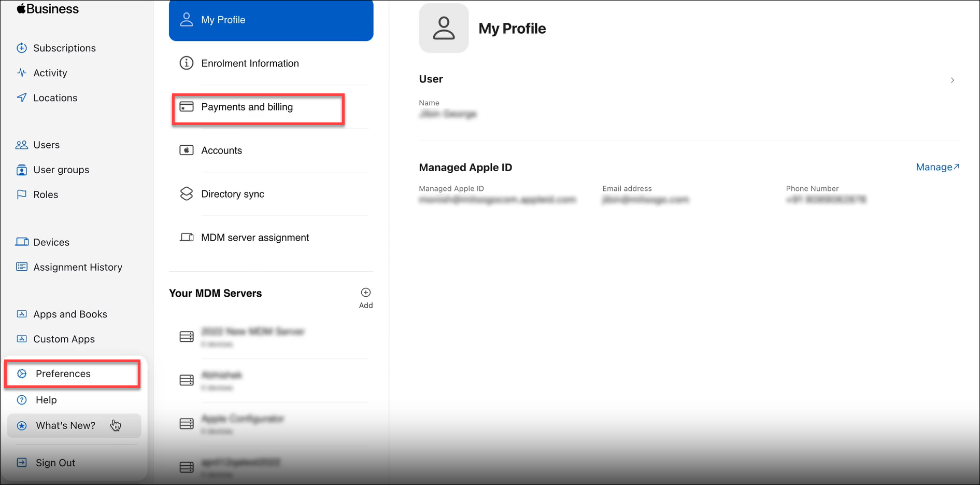The image size is (980, 485).
Task: Click the Users people icon
Action: (x=22, y=145)
